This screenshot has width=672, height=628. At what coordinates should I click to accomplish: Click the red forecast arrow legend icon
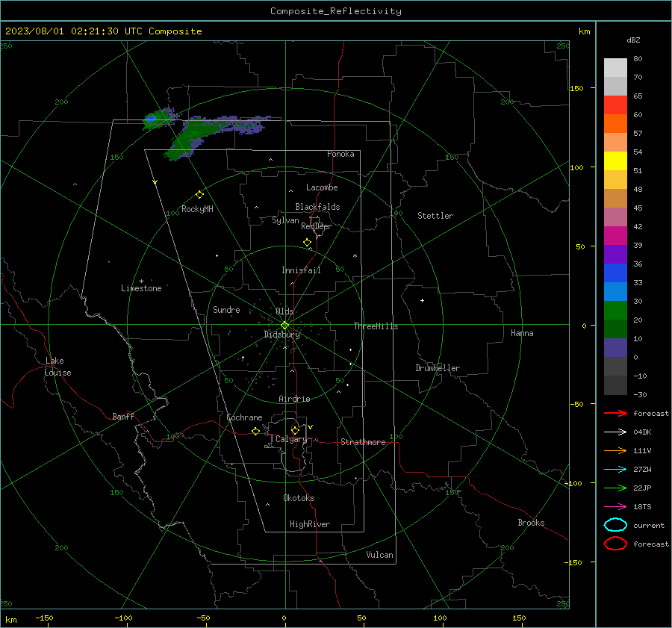[615, 413]
